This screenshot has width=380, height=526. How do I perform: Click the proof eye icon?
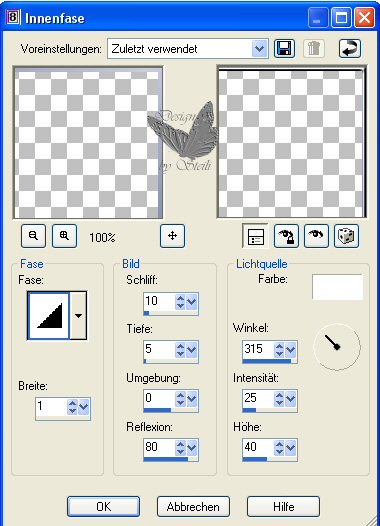click(x=316, y=236)
